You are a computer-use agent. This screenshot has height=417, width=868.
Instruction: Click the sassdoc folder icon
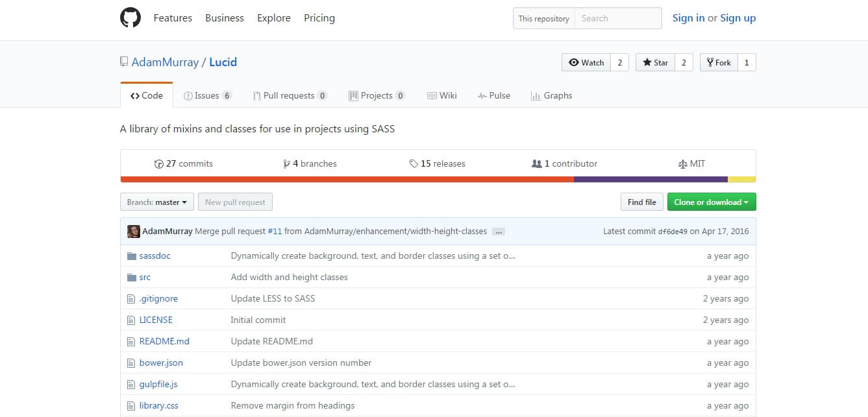click(131, 256)
